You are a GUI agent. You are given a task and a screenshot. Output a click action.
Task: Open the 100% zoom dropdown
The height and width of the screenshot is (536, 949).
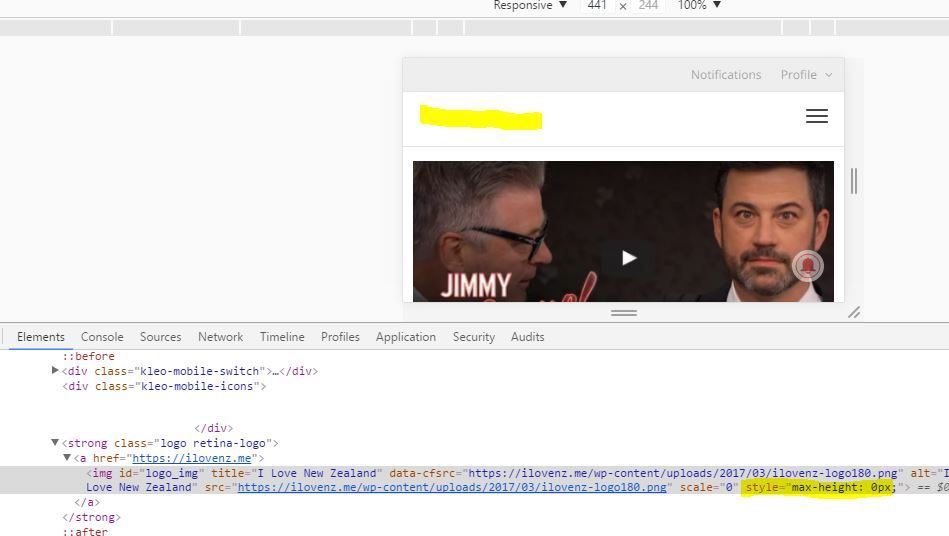tap(699, 6)
